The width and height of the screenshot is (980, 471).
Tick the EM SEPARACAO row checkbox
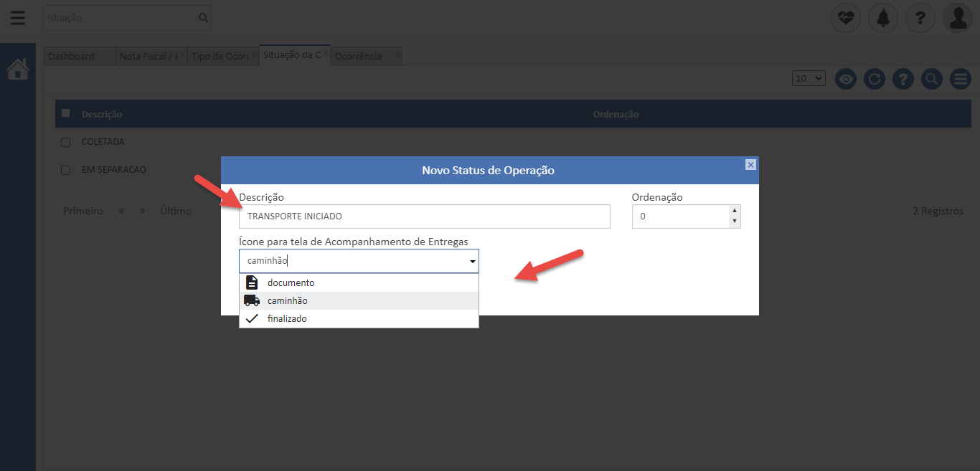(66, 170)
